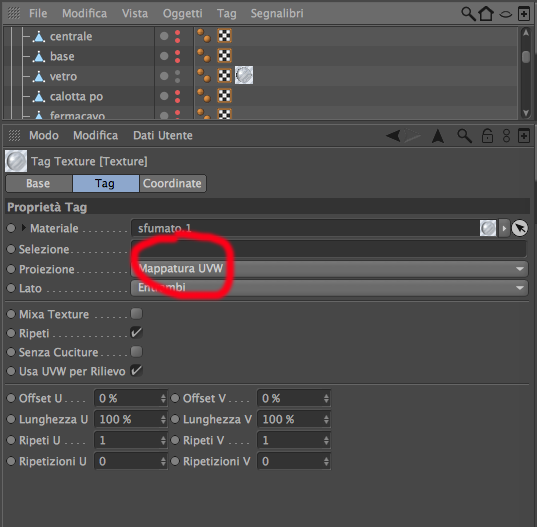This screenshot has height=527, width=537.
Task: Click the phong tag on calotta po
Action: (x=204, y=96)
